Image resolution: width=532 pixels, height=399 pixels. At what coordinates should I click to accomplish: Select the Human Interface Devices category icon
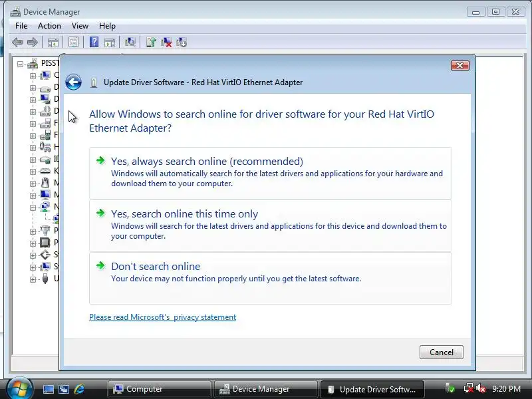(45, 147)
